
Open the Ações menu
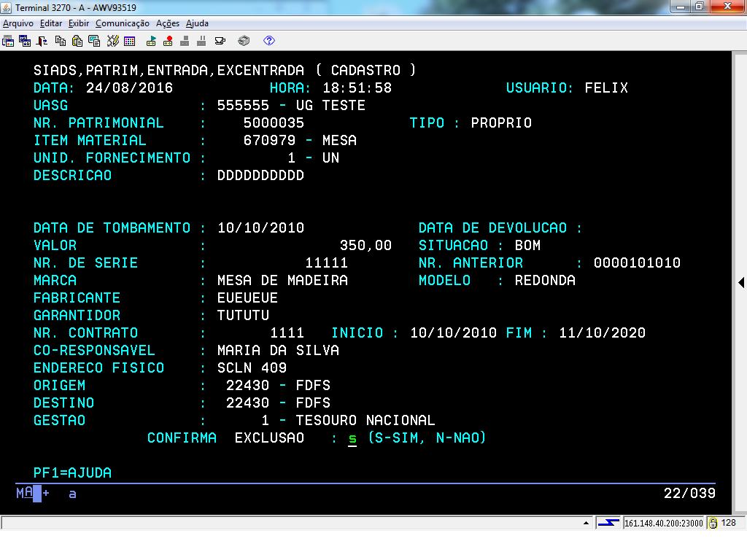point(168,23)
